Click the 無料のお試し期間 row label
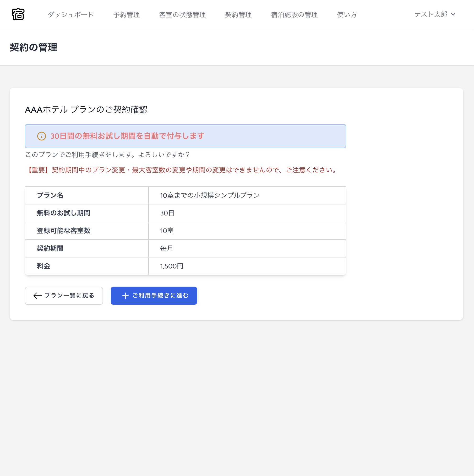This screenshot has width=474, height=476. click(x=87, y=213)
